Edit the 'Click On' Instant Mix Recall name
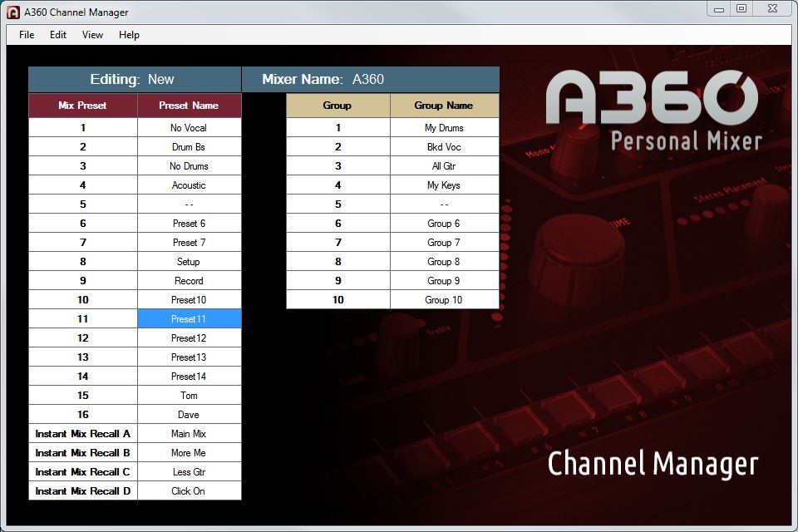This screenshot has width=798, height=532. [x=190, y=490]
